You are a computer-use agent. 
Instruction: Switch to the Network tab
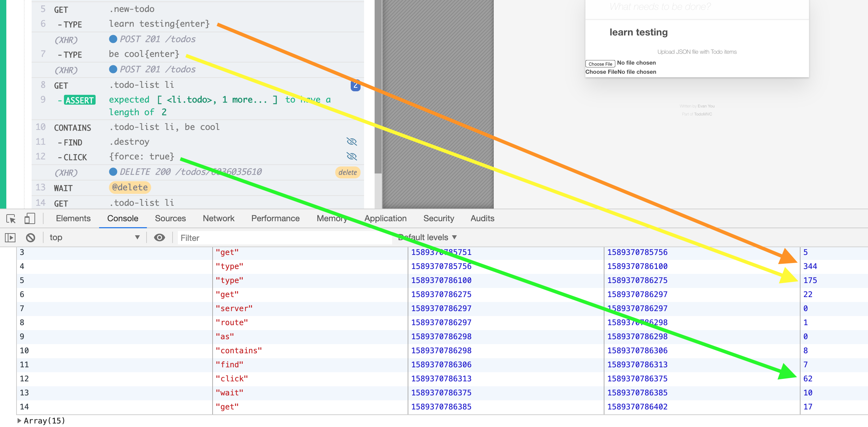pyautogui.click(x=218, y=218)
